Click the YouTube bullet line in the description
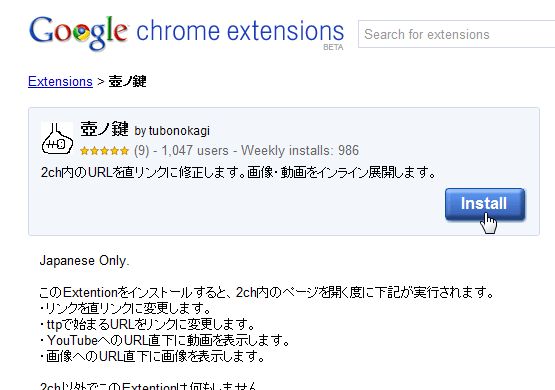The image size is (555, 390). click(165, 340)
